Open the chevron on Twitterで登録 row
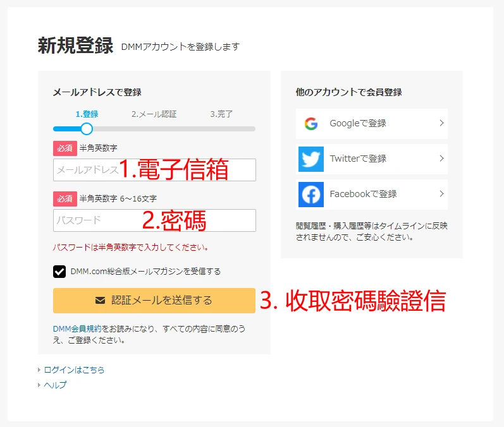This screenshot has height=427, width=504. (x=441, y=159)
